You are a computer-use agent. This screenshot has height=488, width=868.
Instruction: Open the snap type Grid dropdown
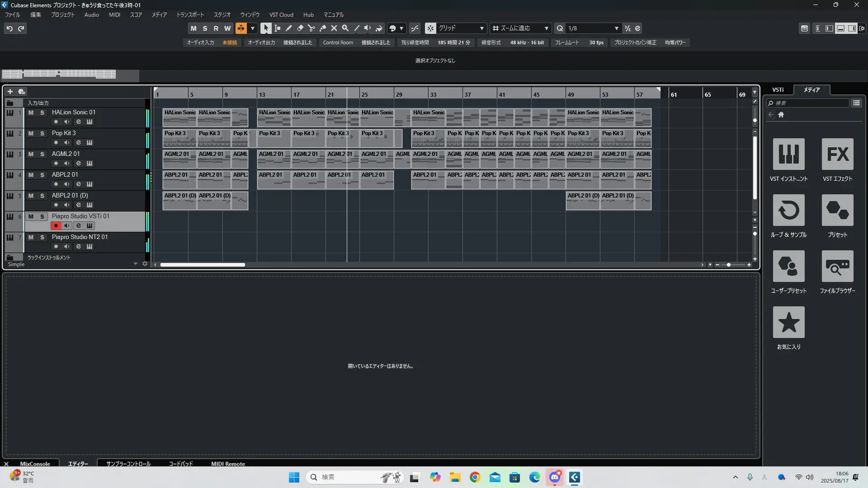coord(482,28)
